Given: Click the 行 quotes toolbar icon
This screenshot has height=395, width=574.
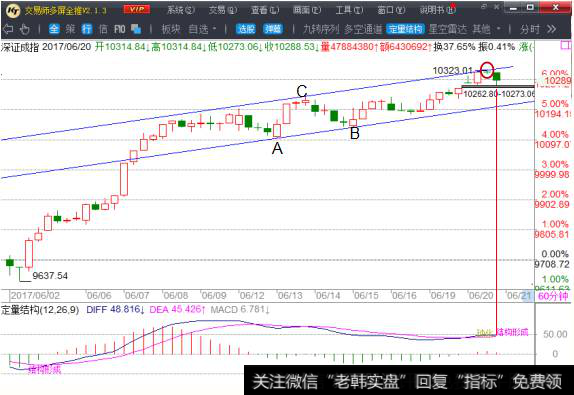Looking at the screenshot, I should click(87, 29).
